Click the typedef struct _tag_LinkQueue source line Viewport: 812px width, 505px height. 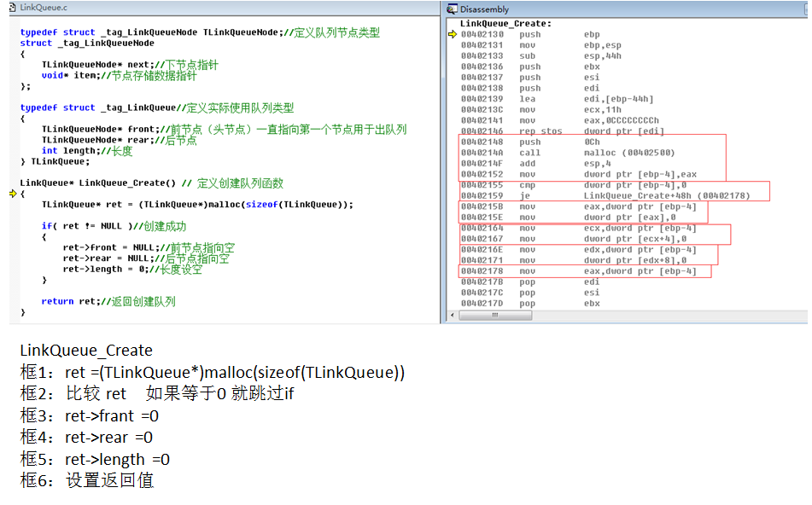tap(157, 107)
